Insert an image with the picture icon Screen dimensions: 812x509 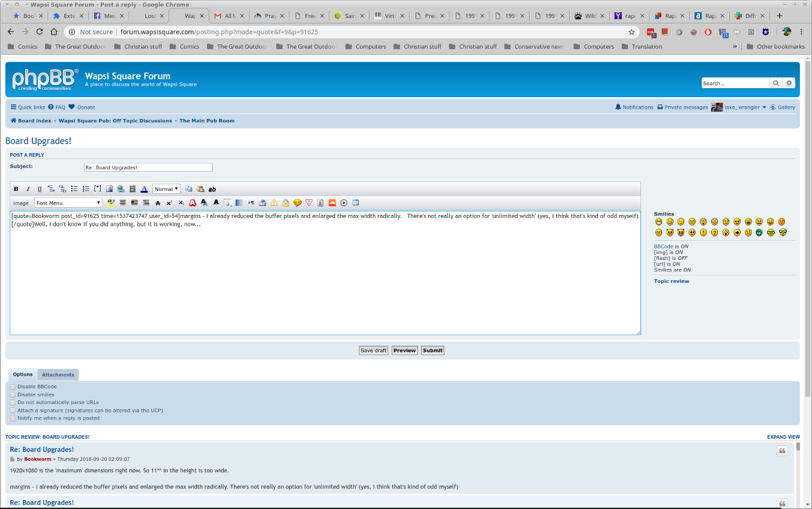pyautogui.click(x=109, y=189)
